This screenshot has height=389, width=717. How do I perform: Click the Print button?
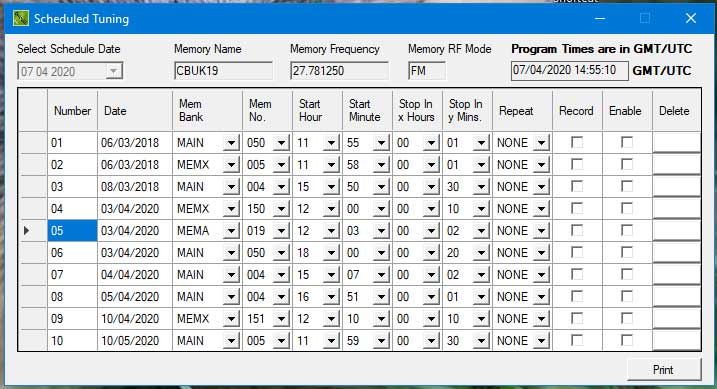point(663,369)
